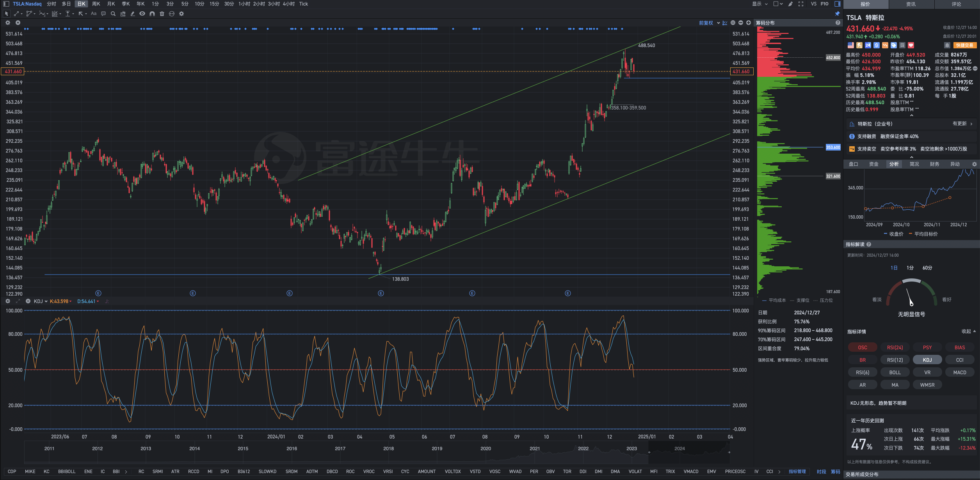The width and height of the screenshot is (980, 480).
Task: Open 筹码分布 help question mark
Action: (x=838, y=23)
